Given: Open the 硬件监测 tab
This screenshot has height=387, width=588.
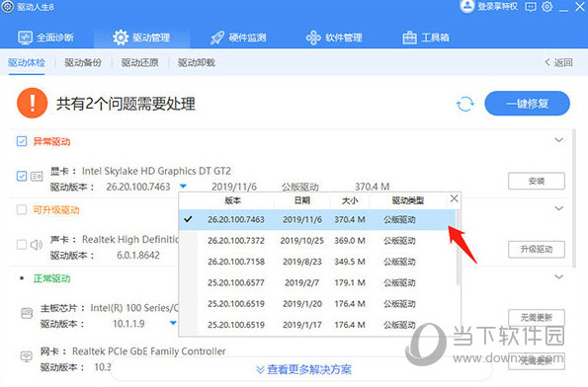Looking at the screenshot, I should click(x=238, y=38).
